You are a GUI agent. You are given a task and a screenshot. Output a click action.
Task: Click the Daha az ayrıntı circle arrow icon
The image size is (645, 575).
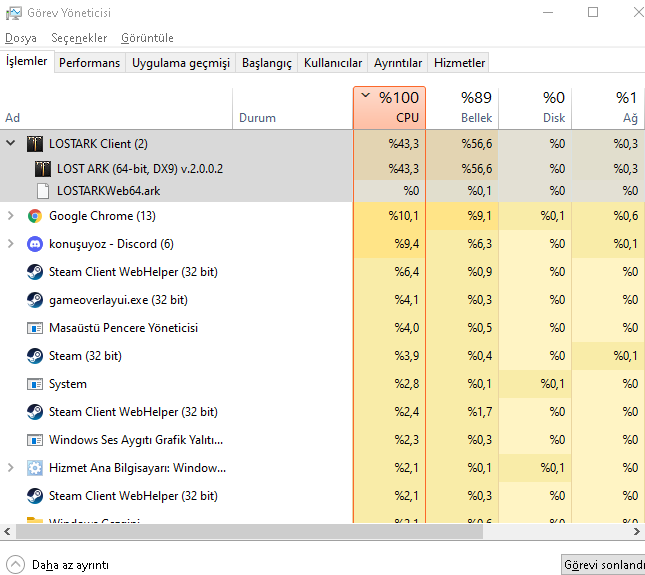(15, 565)
